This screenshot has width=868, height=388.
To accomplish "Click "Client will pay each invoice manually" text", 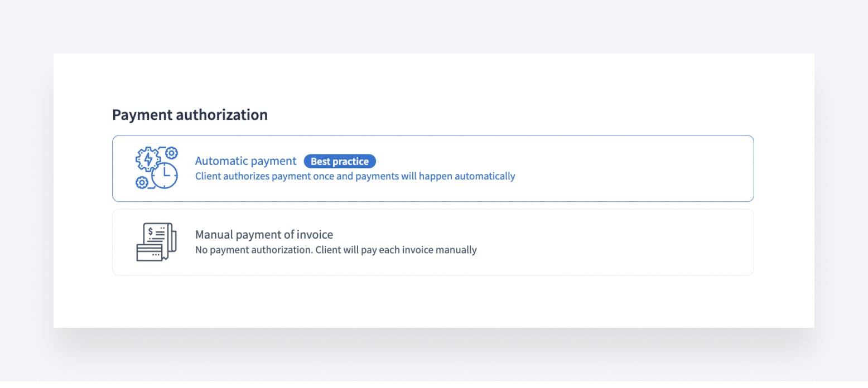I will [x=396, y=250].
